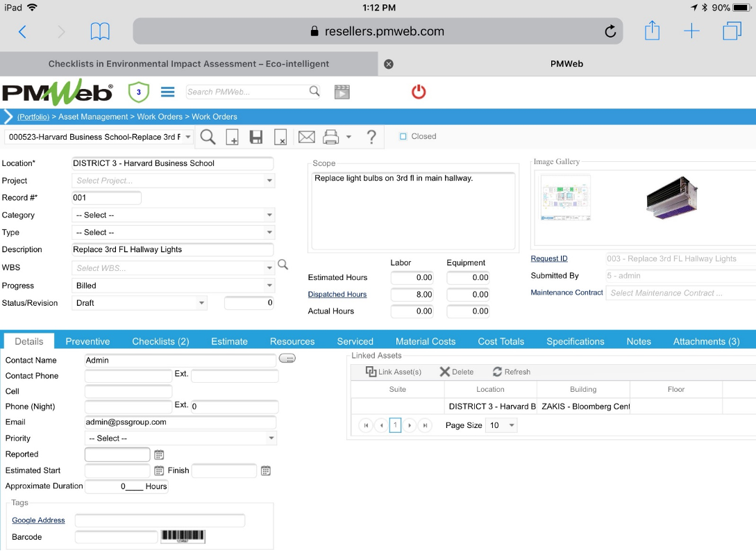
Task: Switch to the Attachments (3) tab
Action: [706, 342]
